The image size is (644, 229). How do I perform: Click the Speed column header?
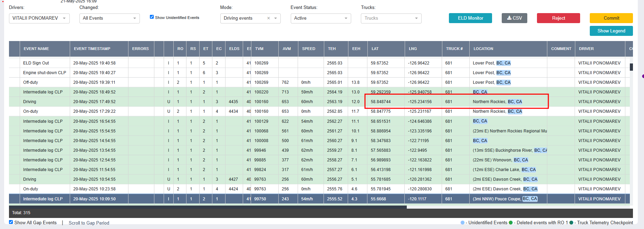308,49
